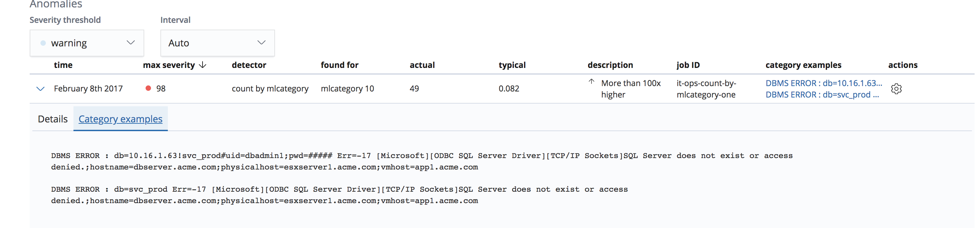Open the actions gear icon for February 8th anomaly
Screen dimensions: 980x228
pos(896,89)
